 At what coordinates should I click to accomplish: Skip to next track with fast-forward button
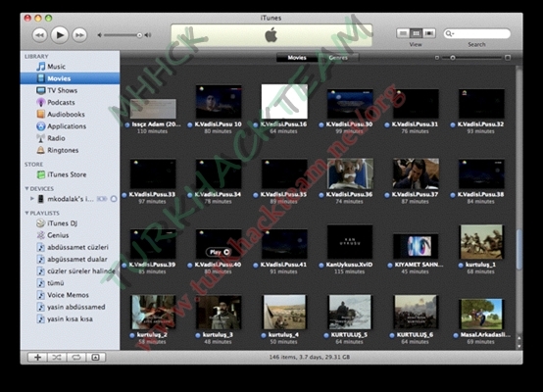(79, 35)
